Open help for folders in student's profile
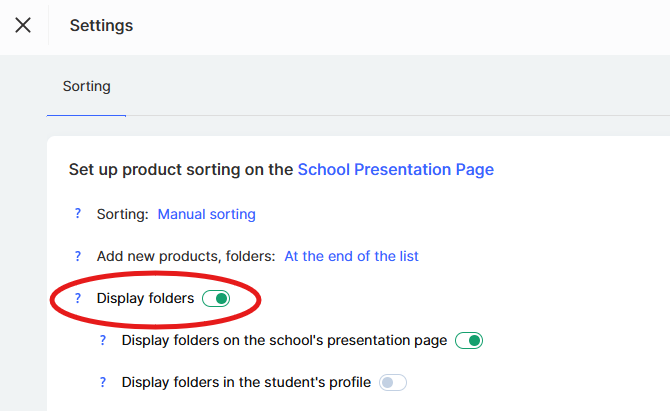This screenshot has height=411, width=670. (x=102, y=382)
